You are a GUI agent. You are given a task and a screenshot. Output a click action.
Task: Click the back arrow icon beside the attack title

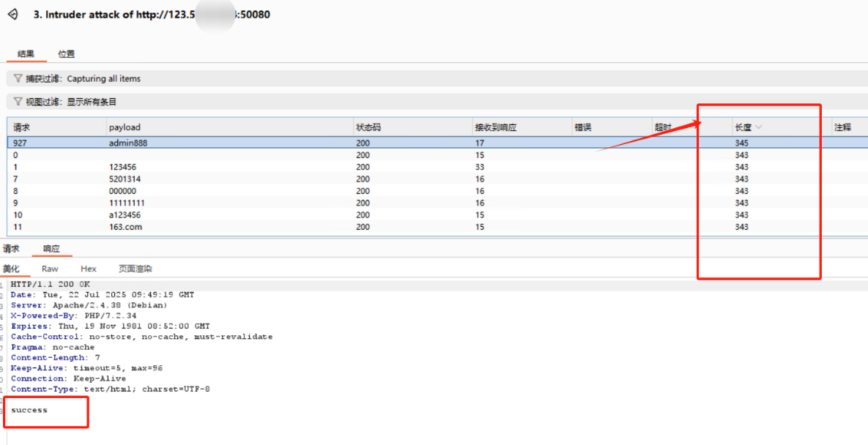(x=12, y=15)
